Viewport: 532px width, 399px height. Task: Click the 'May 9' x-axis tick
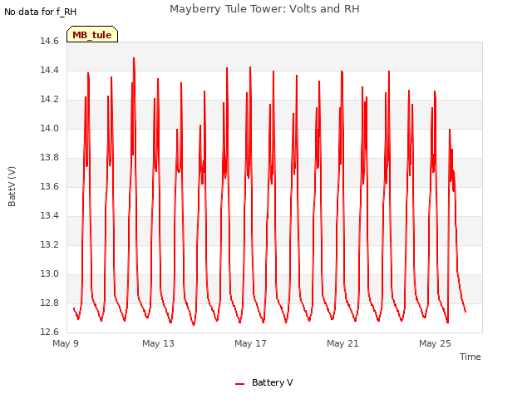pyautogui.click(x=66, y=343)
